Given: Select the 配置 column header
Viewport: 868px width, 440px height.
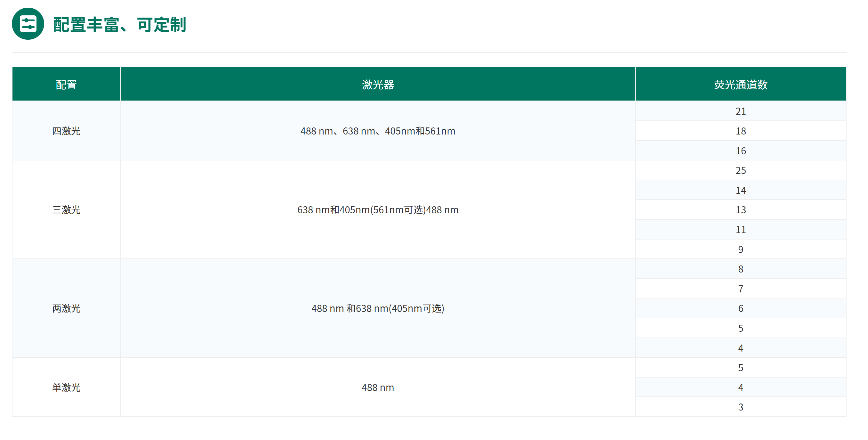Looking at the screenshot, I should 66,84.
